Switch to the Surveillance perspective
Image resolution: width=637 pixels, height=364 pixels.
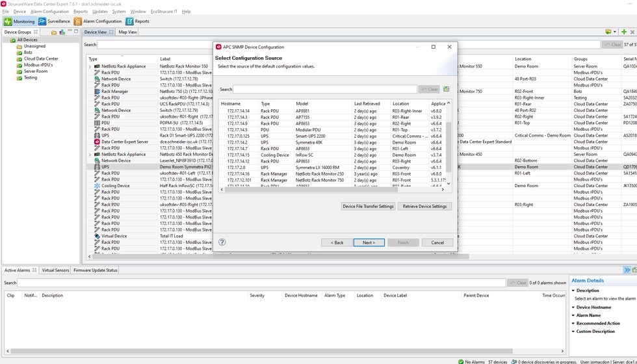pyautogui.click(x=54, y=21)
